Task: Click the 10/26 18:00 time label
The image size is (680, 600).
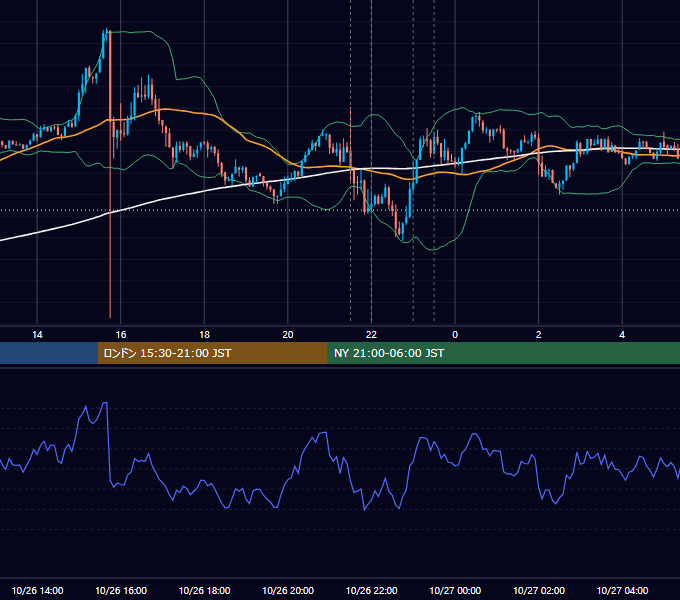Action: [x=204, y=590]
